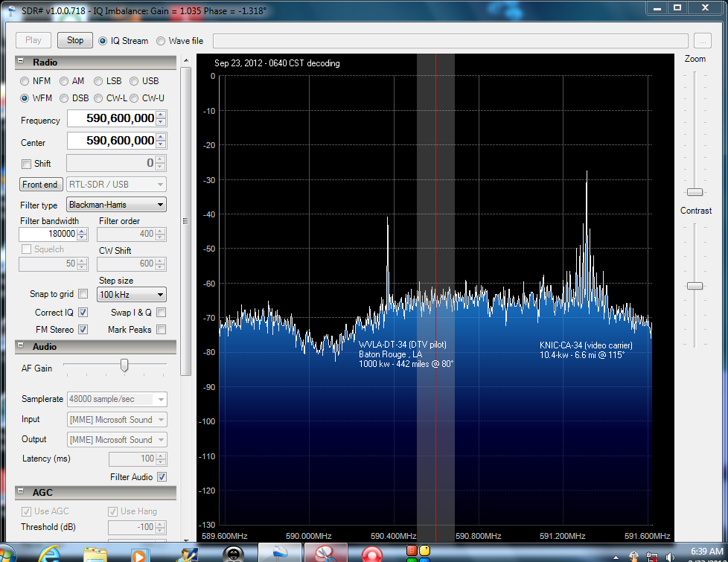This screenshot has width=728, height=562.
Task: Open the Input audio device dropdown
Action: (x=117, y=419)
